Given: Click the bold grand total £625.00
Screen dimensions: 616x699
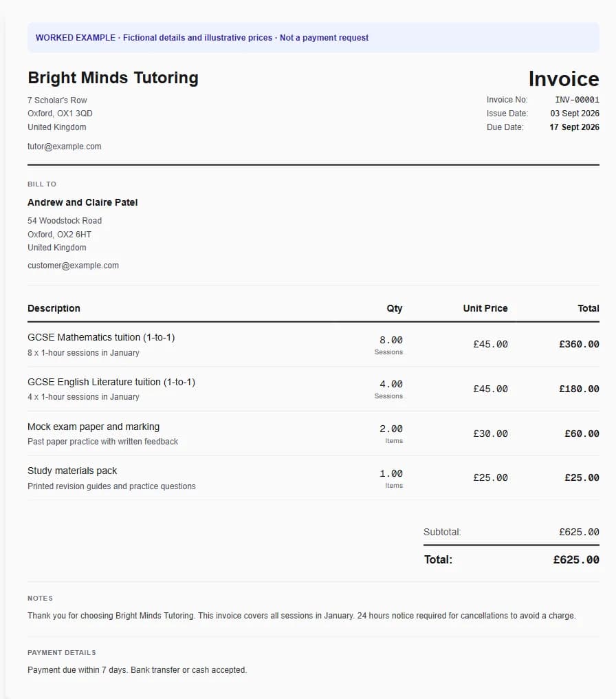Looking at the screenshot, I should point(576,559).
